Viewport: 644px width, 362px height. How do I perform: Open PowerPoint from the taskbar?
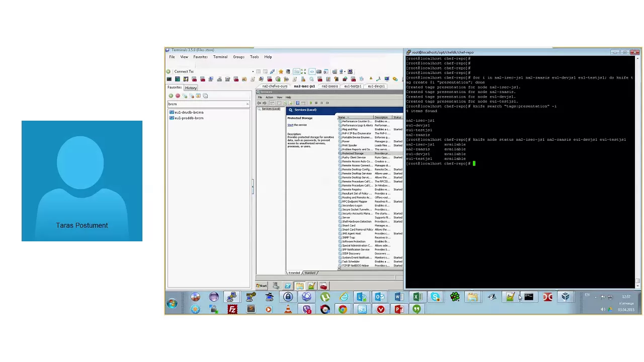coord(399,309)
